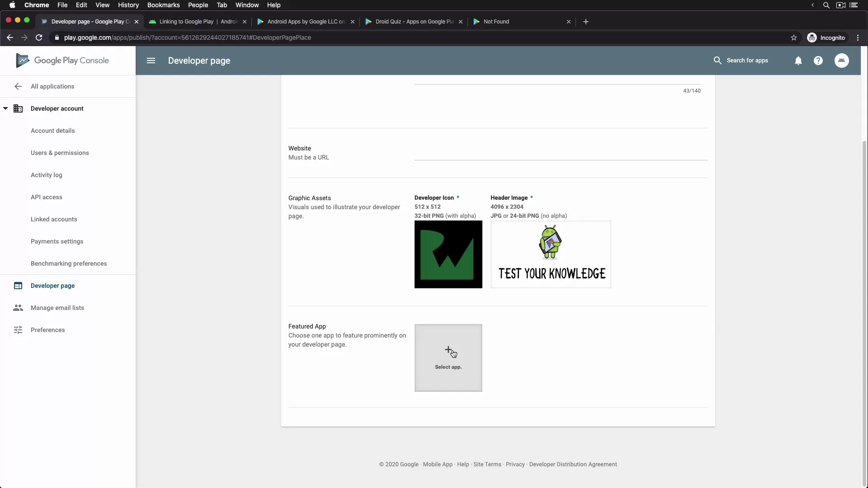
Task: Open the Privacy footer link
Action: (x=515, y=465)
